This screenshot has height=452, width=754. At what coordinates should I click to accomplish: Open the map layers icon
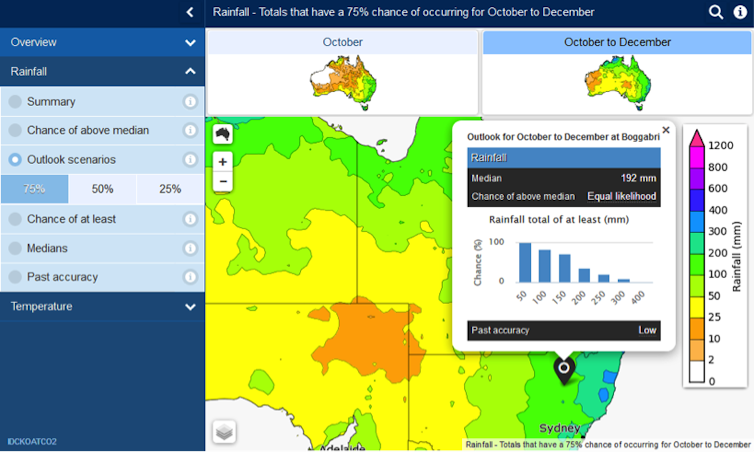225,431
